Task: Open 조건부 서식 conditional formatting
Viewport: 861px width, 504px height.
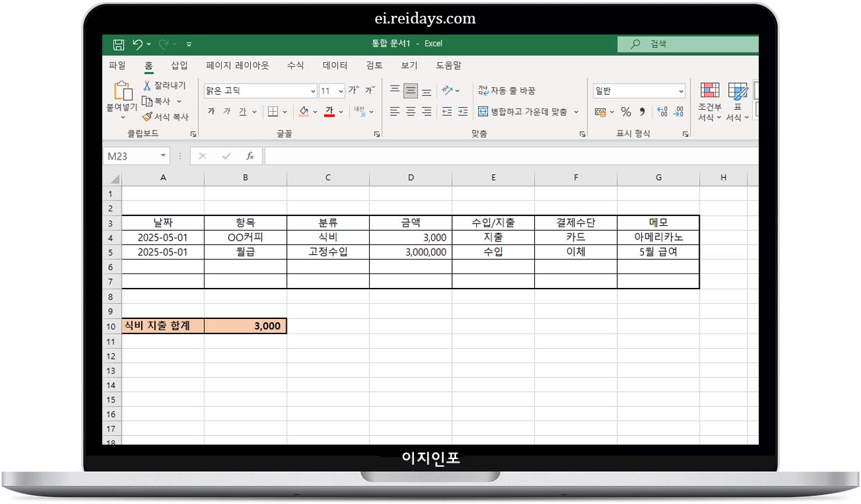Action: point(709,100)
